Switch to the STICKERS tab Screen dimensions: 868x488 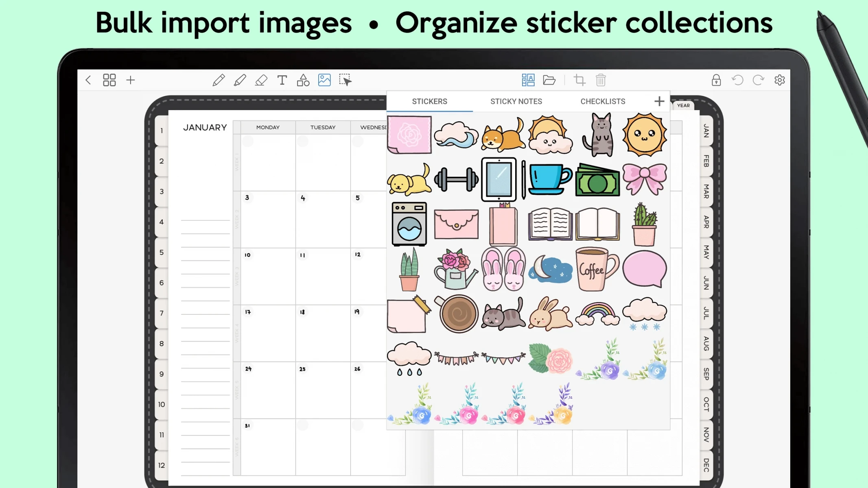(430, 101)
